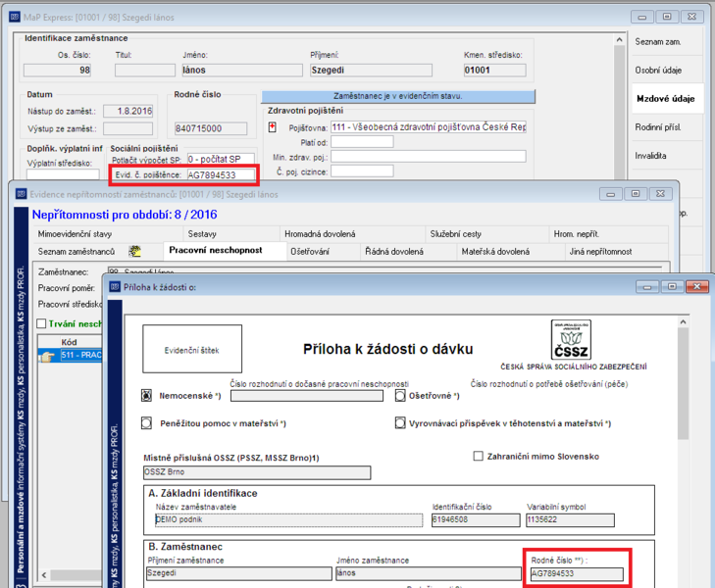Click the Kód column header

click(70, 342)
